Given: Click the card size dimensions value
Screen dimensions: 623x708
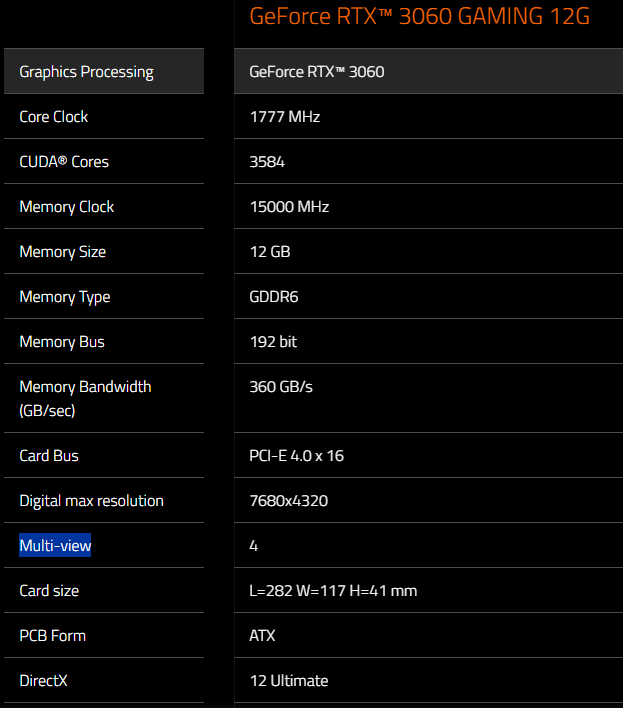Looking at the screenshot, I should [x=333, y=591].
